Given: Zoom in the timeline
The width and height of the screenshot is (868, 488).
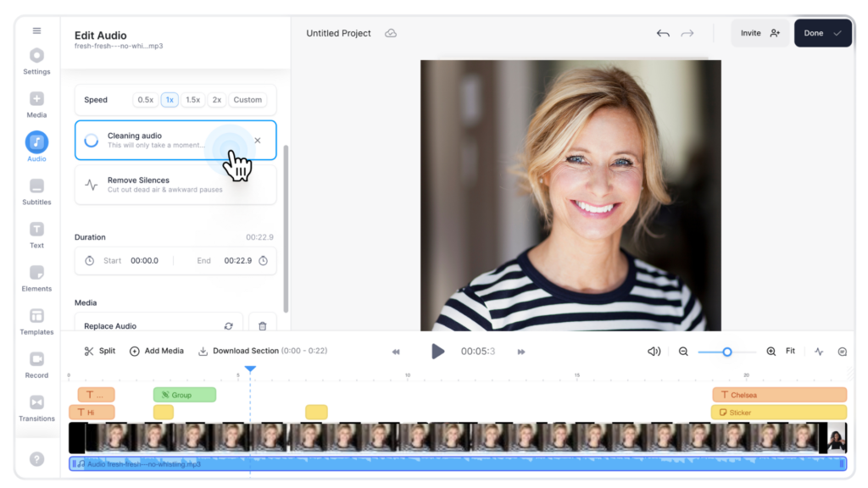Looking at the screenshot, I should point(771,352).
